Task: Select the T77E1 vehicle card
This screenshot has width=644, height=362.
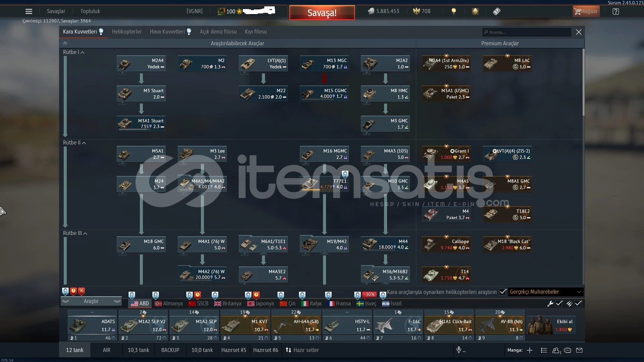Action: coord(324,184)
